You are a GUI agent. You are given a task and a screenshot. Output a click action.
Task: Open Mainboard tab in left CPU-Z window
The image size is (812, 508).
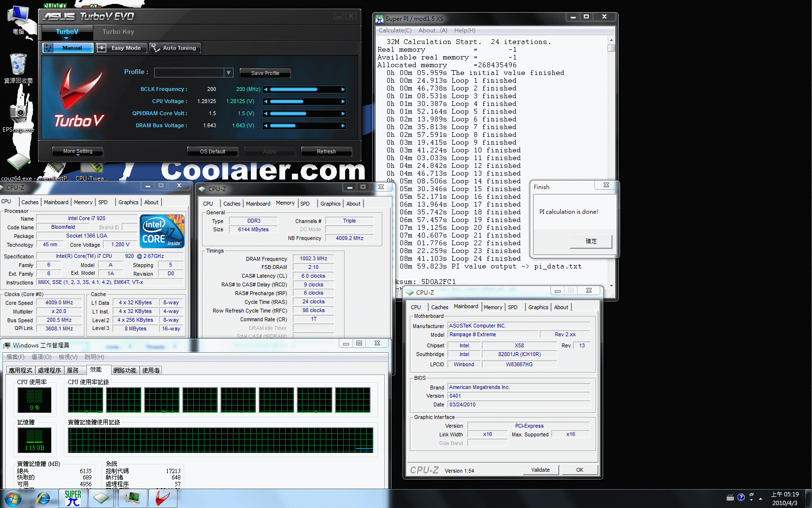click(x=56, y=202)
